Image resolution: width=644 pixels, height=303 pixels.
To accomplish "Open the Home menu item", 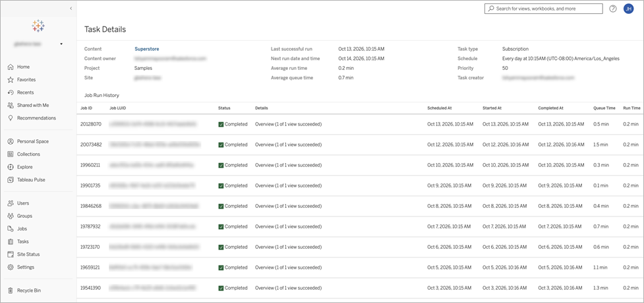I will click(24, 67).
